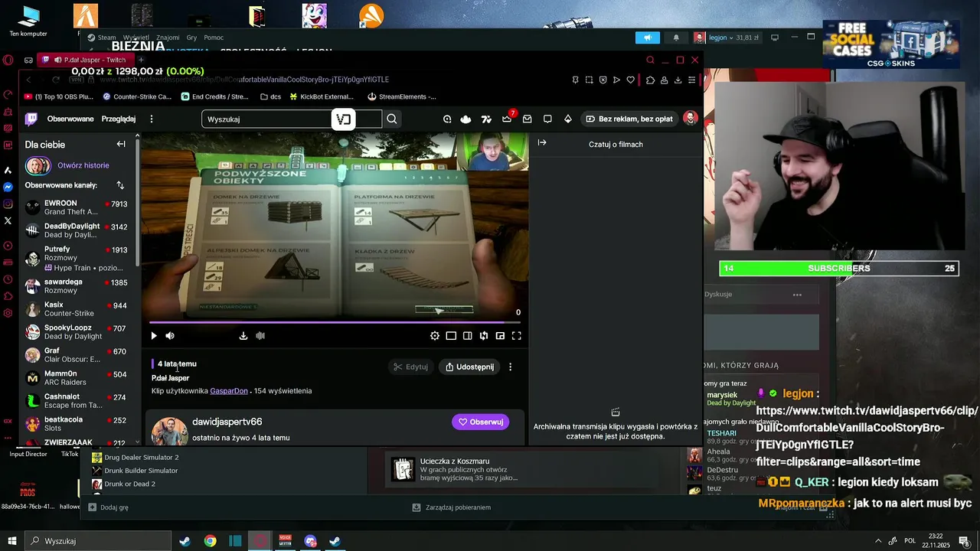Viewport: 980px width, 551px height.
Task: Reload the page in Opera GX
Action: 56,80
